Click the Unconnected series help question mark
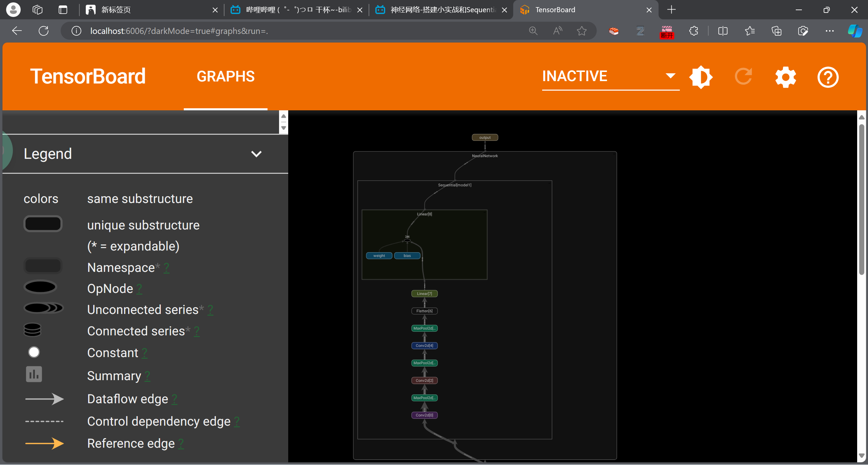 click(210, 310)
